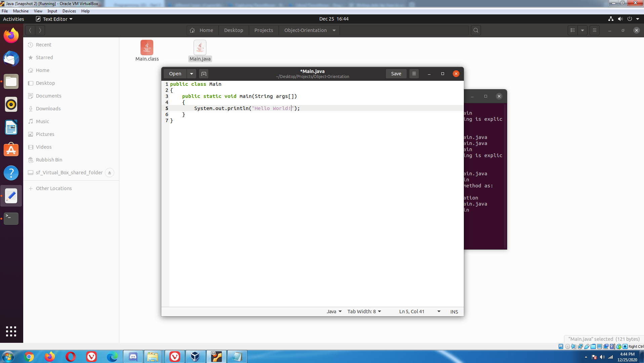Launch Thunderbird mail from the dock

11,59
